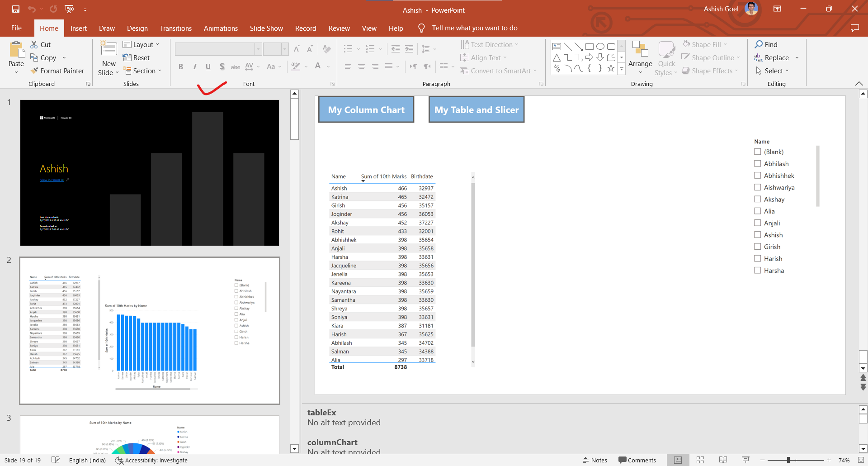Switch to the Insert ribbon tab

[78, 28]
